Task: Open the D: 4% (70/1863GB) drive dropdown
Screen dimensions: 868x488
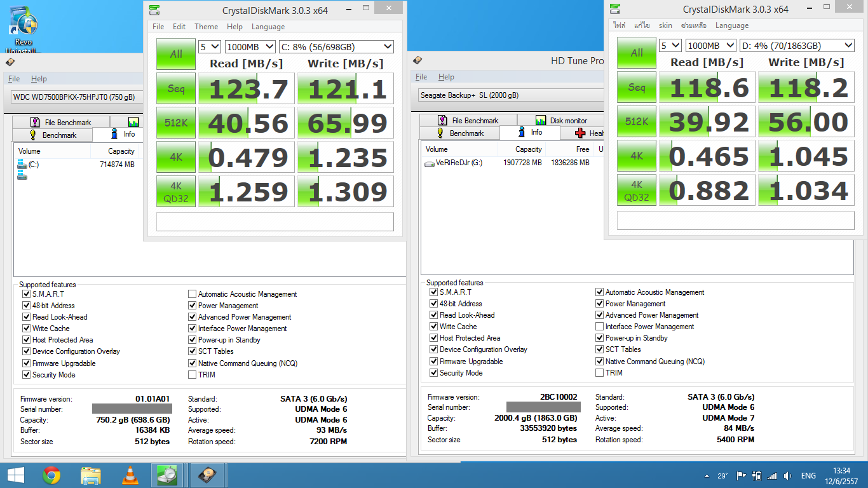Action: (x=797, y=45)
